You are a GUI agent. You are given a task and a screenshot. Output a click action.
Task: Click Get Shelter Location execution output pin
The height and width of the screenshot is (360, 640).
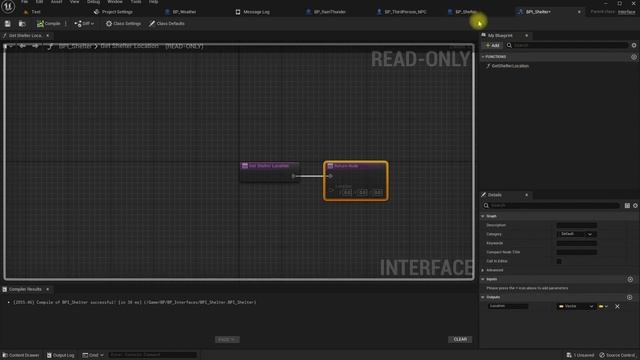pos(293,176)
